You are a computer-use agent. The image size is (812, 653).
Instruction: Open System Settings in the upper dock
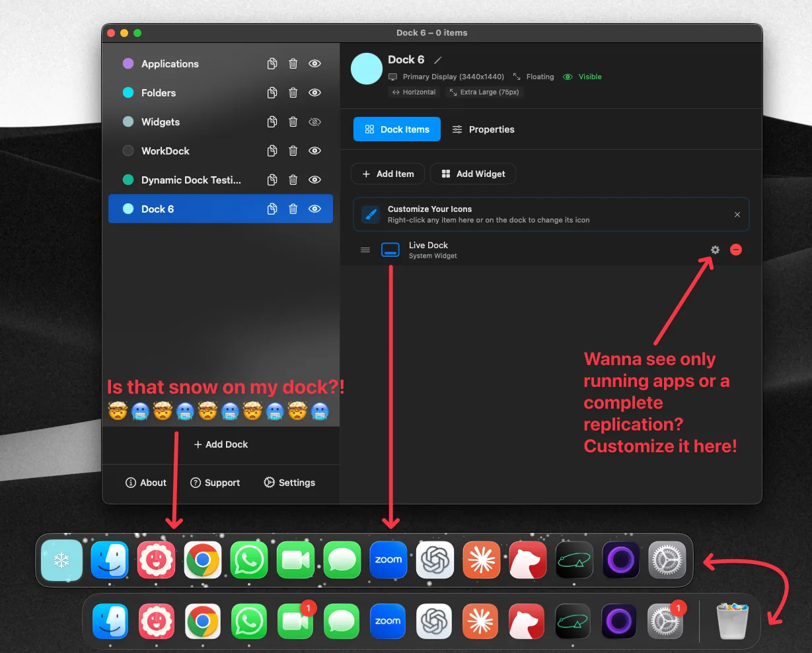click(667, 561)
